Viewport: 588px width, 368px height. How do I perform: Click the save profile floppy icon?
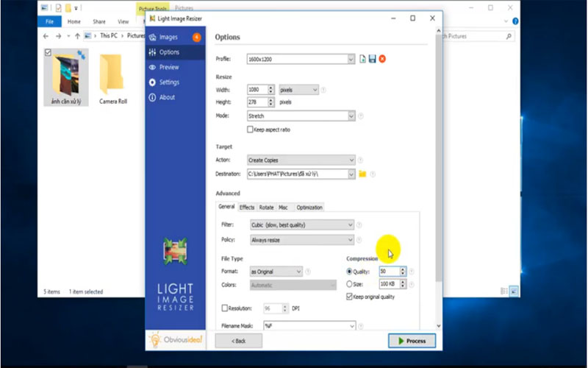[x=373, y=59]
